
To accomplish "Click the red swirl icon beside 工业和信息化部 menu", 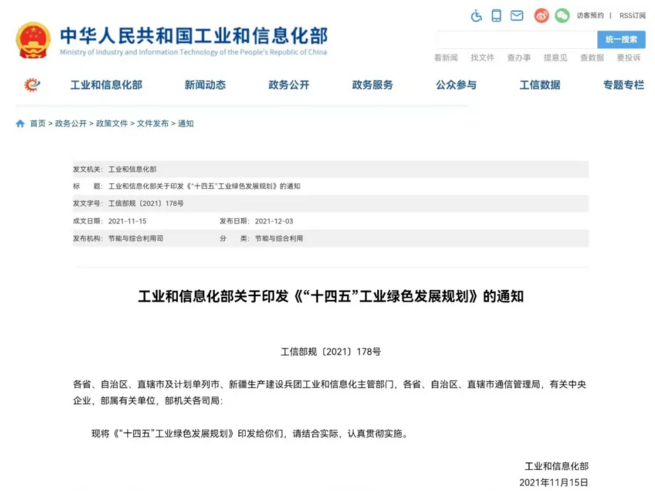I will coord(33,85).
